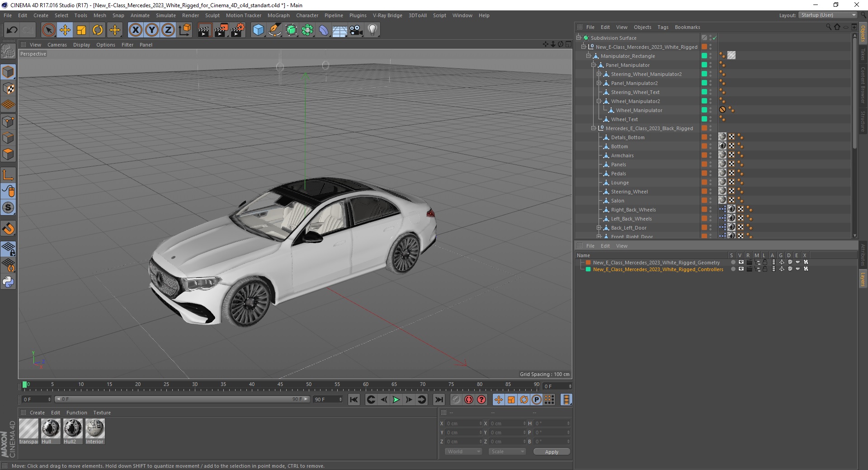Image resolution: width=868 pixels, height=470 pixels.
Task: Select Steering_Wheel object in tree
Action: pyautogui.click(x=629, y=192)
